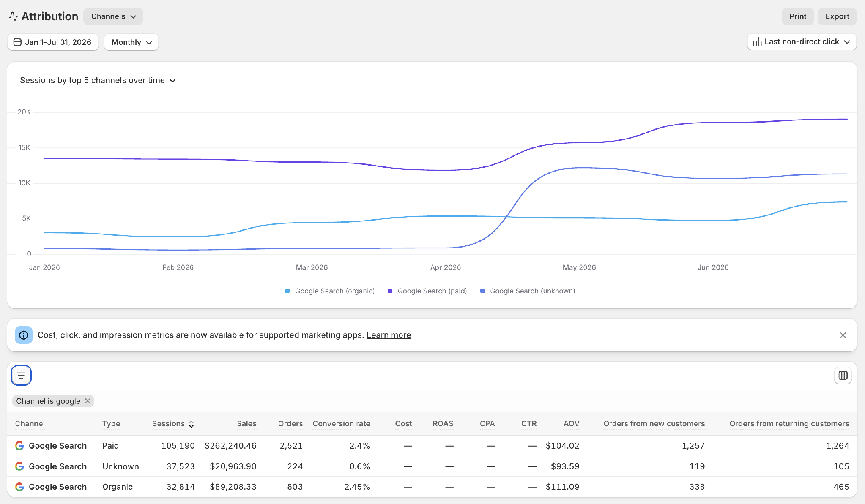865x504 pixels.
Task: Select Google Search in the Unknown row
Action: pos(57,466)
